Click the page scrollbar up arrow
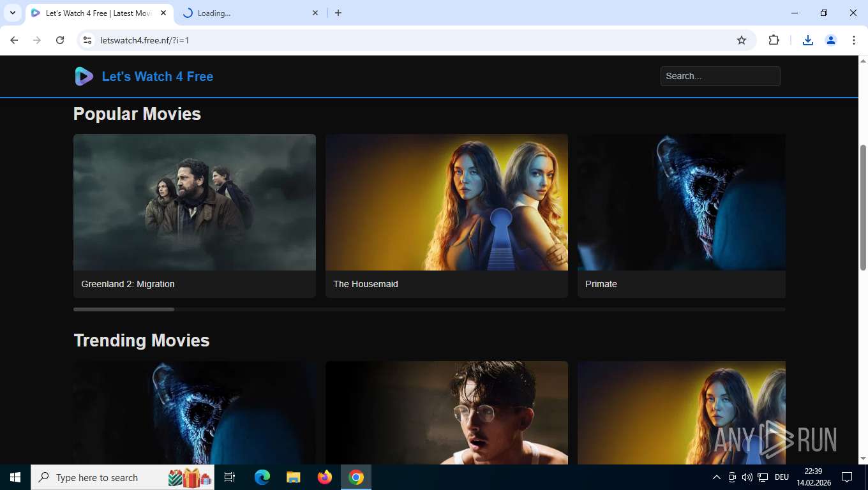Viewport: 868px width, 490px height. [863, 61]
